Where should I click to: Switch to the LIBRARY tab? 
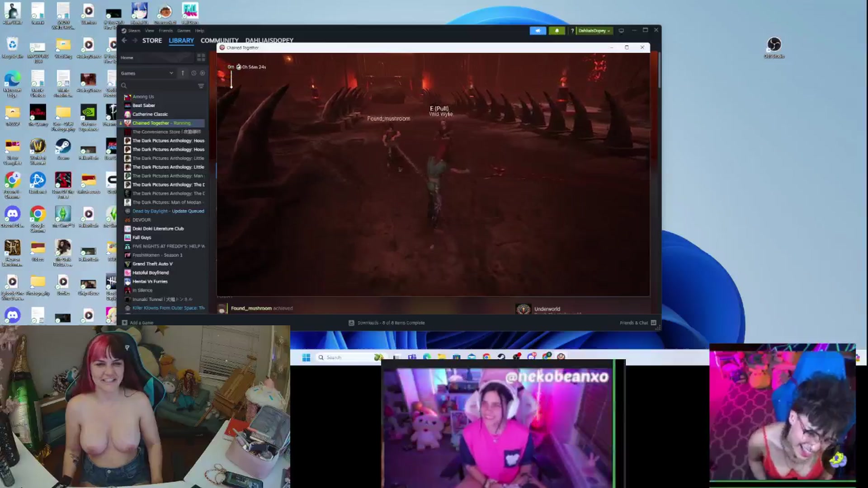(181, 40)
